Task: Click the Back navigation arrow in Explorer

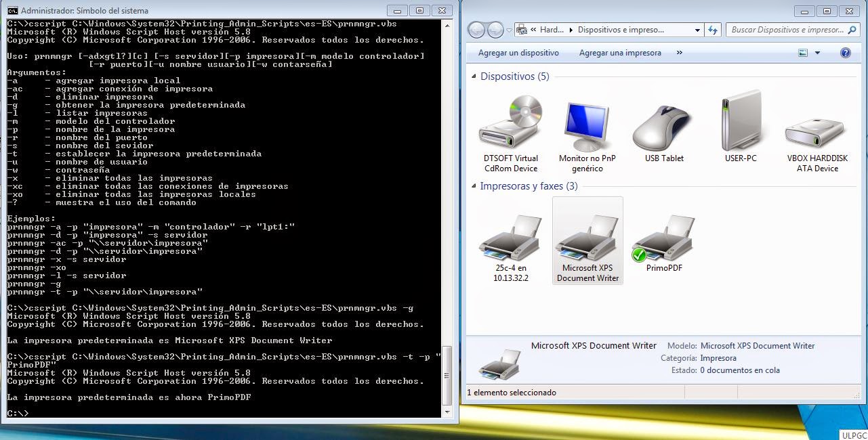Action: click(477, 30)
